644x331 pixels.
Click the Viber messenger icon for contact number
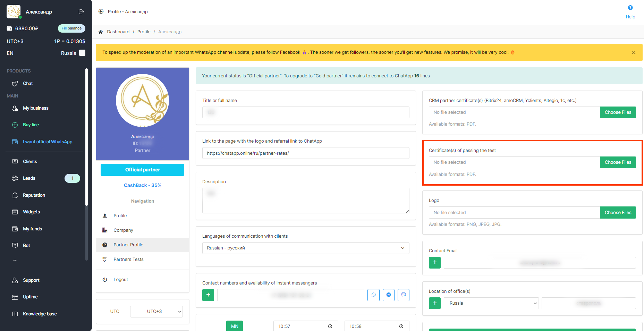point(403,295)
